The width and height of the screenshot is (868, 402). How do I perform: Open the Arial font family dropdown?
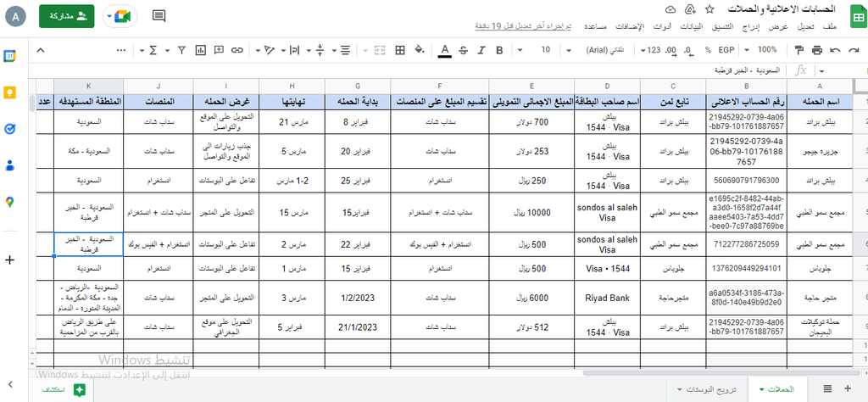(x=601, y=50)
